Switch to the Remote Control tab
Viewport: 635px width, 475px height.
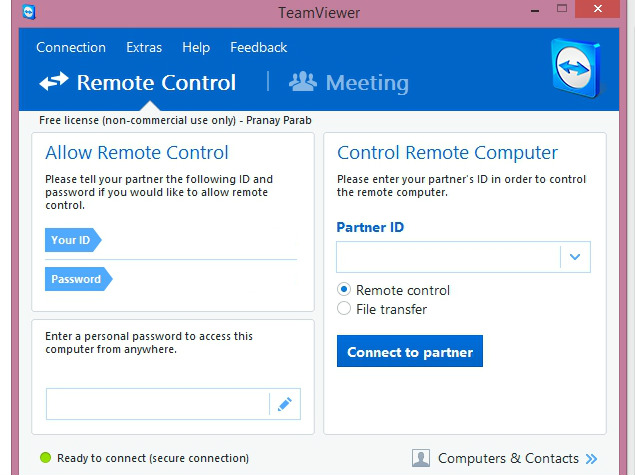[x=138, y=82]
